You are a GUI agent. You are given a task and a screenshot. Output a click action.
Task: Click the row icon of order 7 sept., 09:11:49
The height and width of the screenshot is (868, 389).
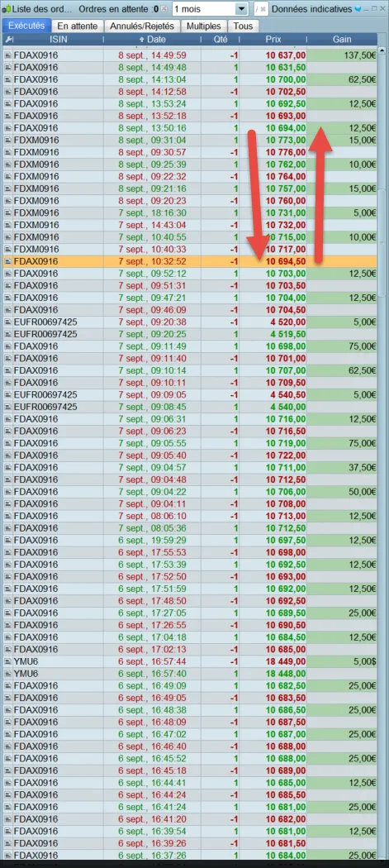(7, 346)
